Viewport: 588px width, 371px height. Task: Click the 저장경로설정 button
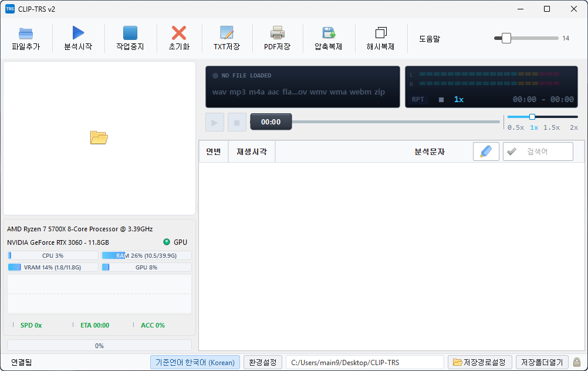479,362
